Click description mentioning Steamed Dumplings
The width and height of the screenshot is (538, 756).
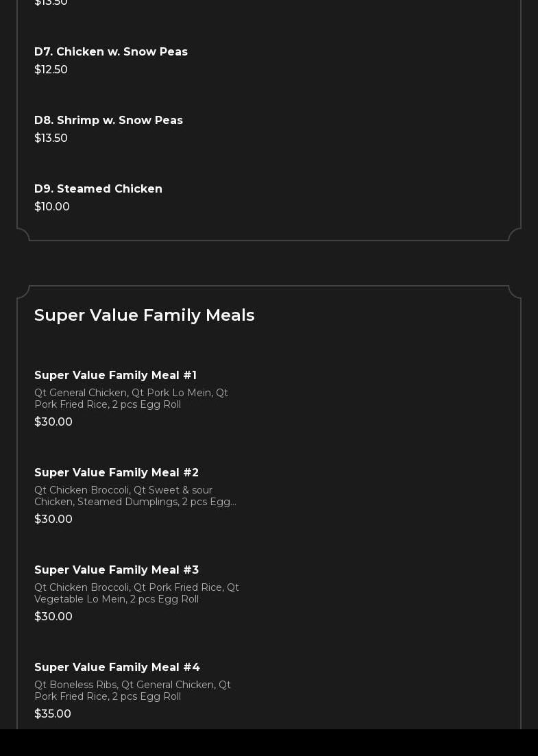tap(136, 496)
